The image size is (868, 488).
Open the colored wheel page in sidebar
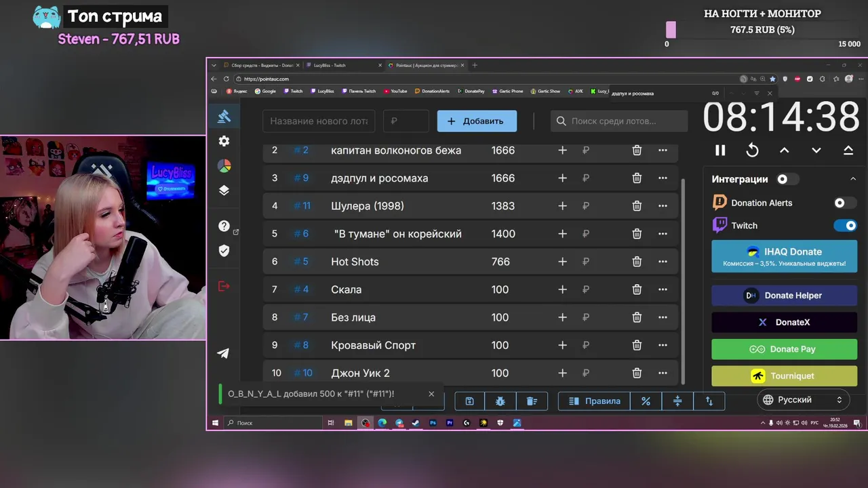coord(224,166)
